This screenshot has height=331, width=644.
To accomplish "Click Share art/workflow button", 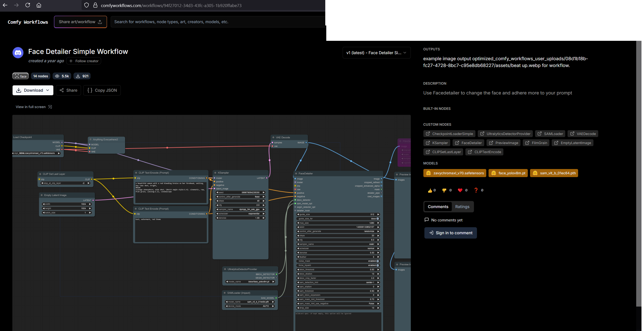I will [x=80, y=22].
